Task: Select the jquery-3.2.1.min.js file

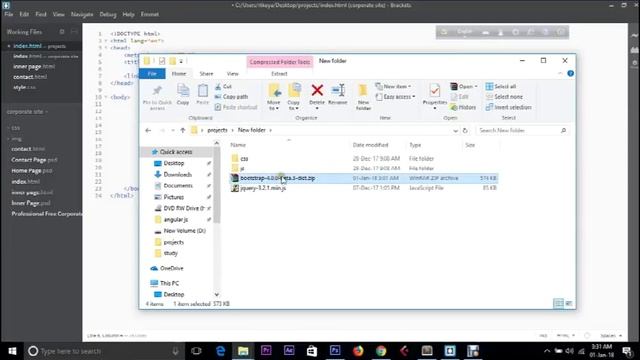Action: point(263,188)
